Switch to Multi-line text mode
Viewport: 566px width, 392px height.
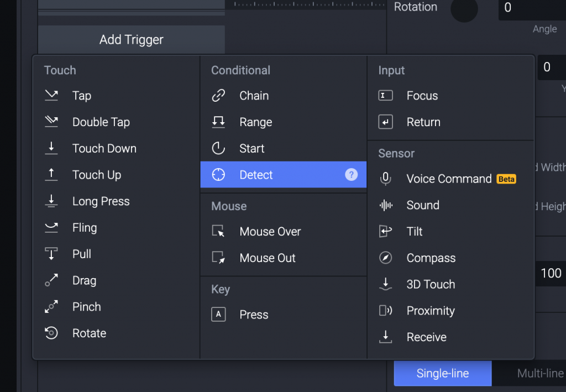click(x=539, y=373)
